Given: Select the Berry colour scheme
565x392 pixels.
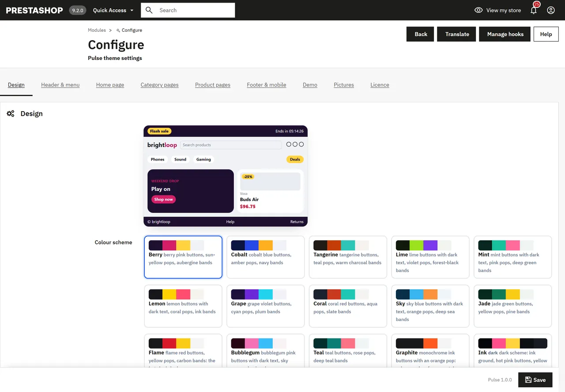Looking at the screenshot, I should pos(183,257).
